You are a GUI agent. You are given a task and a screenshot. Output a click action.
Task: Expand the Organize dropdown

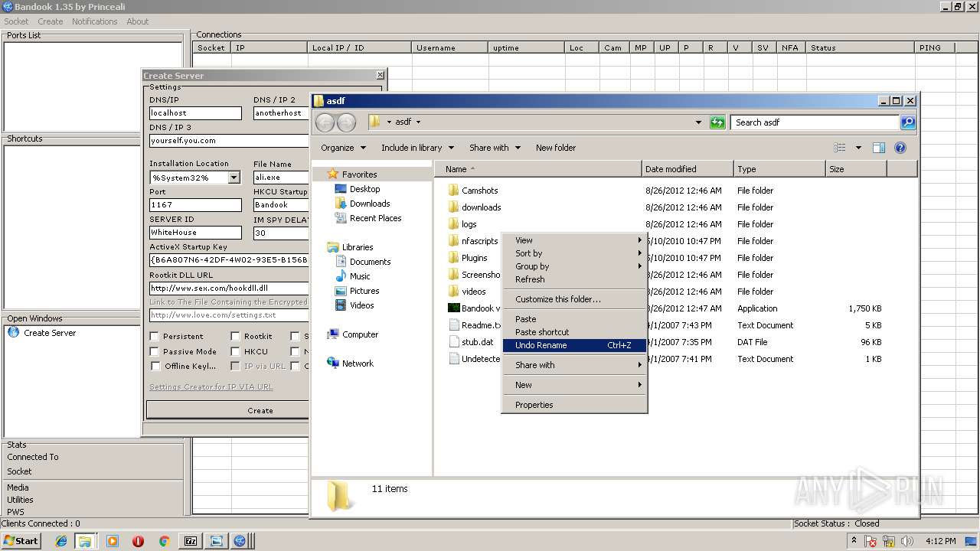pos(343,148)
